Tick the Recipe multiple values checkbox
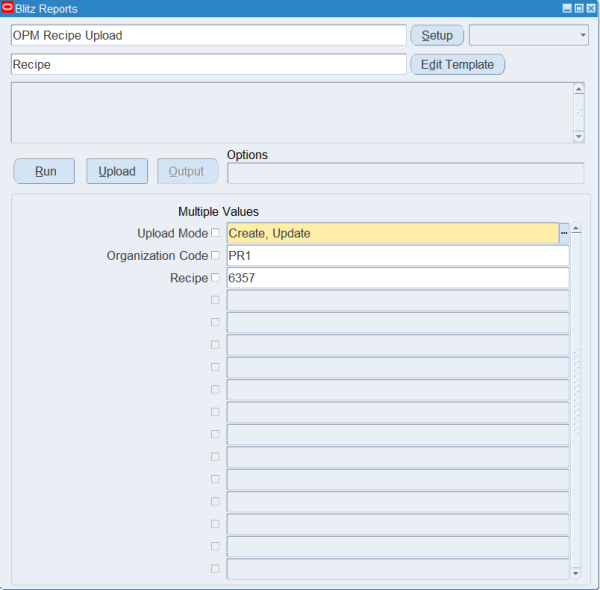The image size is (600, 590). [215, 277]
